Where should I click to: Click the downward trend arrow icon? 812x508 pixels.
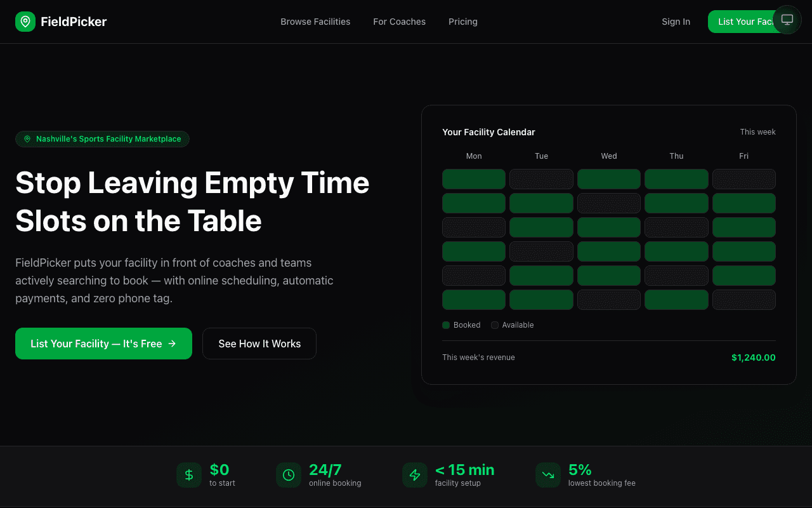click(x=548, y=475)
